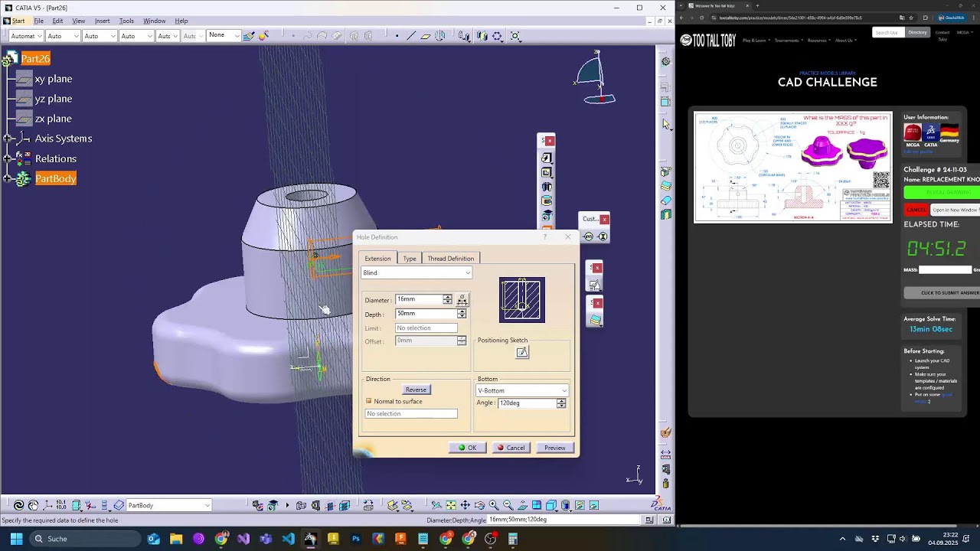The width and height of the screenshot is (980, 551).
Task: Select the Line tool in the top toolbar
Action: [x=411, y=36]
